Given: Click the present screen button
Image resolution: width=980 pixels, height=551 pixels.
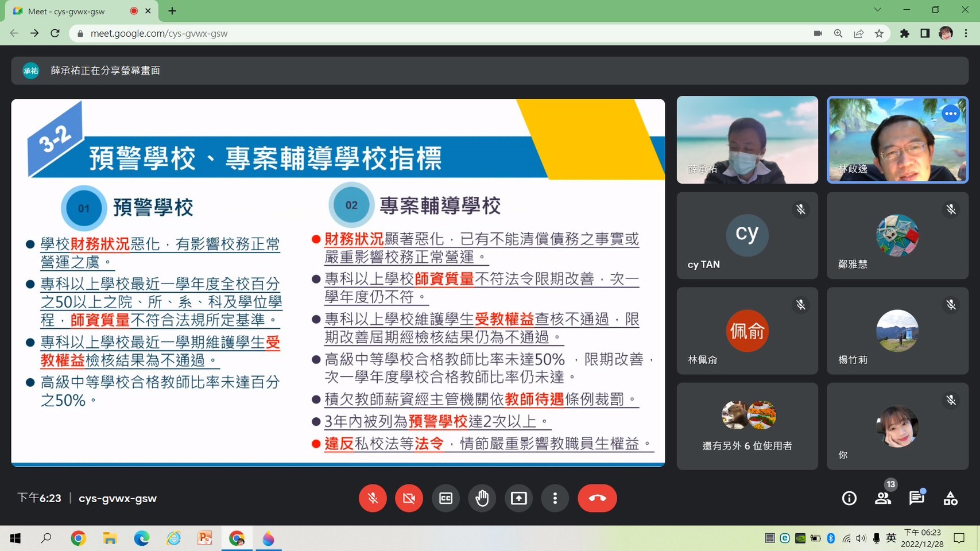Looking at the screenshot, I should pyautogui.click(x=518, y=498).
